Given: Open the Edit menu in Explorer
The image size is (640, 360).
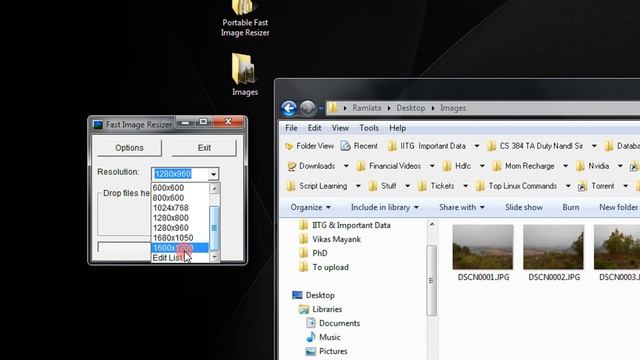Looking at the screenshot, I should coord(314,128).
